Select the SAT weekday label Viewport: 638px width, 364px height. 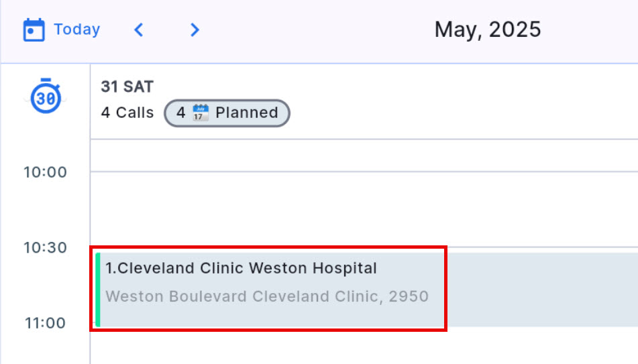coord(138,86)
